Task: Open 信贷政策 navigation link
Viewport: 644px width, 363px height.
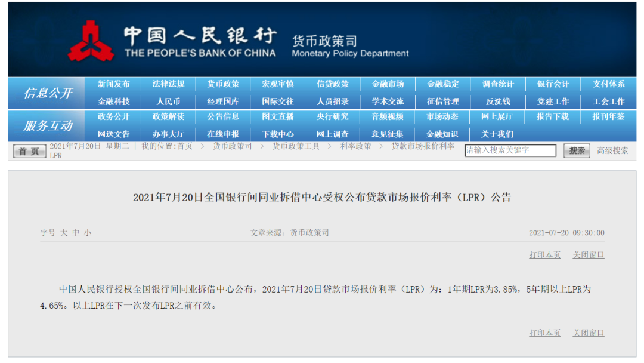Action: [x=333, y=84]
